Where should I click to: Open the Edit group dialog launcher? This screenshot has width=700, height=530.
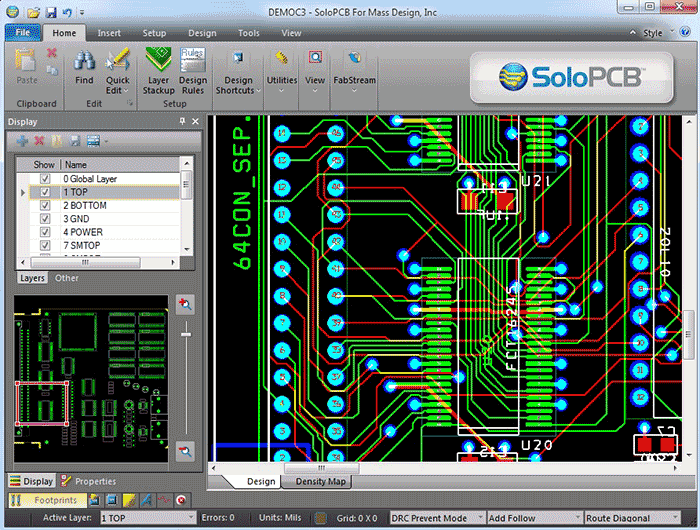tap(130, 103)
